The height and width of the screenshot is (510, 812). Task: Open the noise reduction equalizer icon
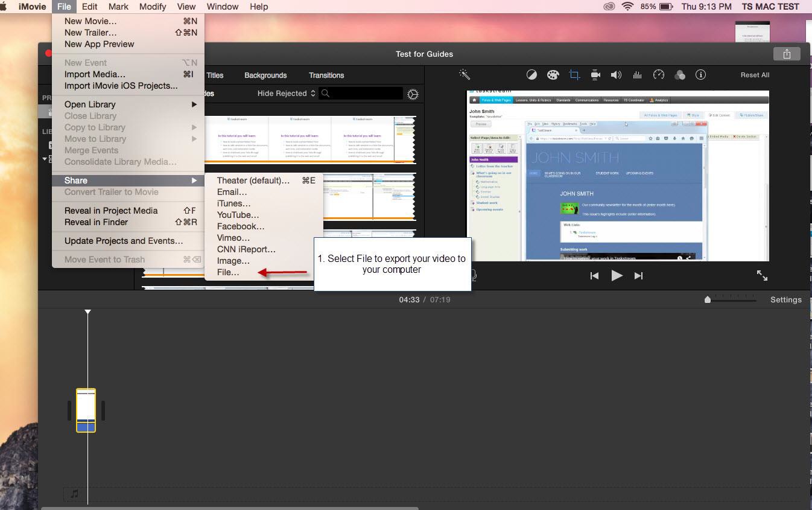(x=637, y=75)
